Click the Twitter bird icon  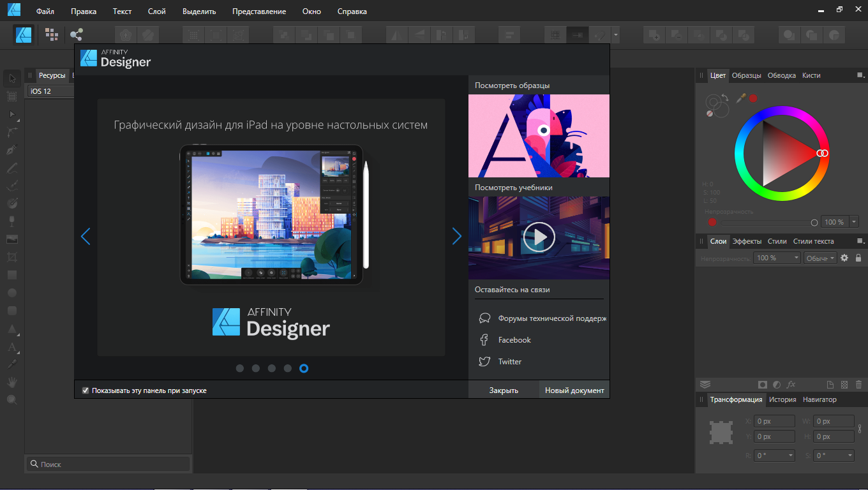point(484,362)
